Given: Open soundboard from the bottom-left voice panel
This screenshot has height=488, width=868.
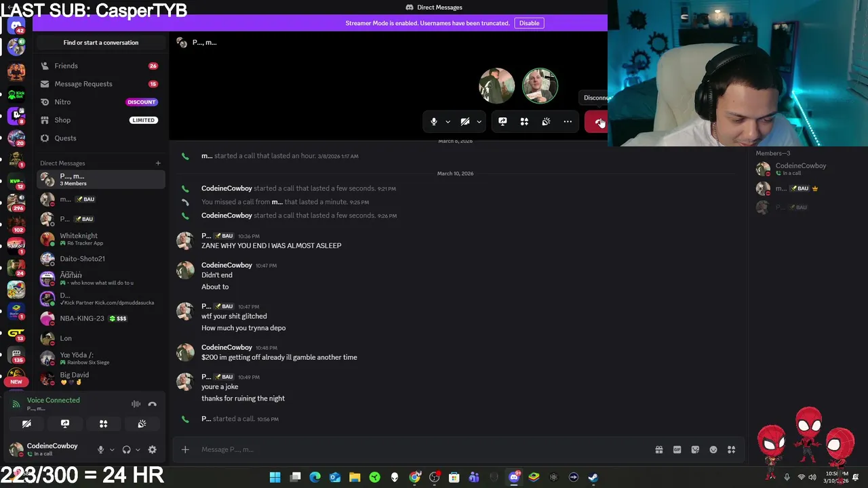Looking at the screenshot, I should pyautogui.click(x=142, y=424).
